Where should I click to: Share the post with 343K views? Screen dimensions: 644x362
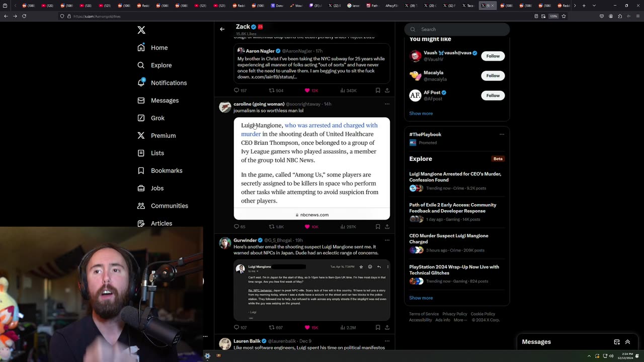(387, 90)
